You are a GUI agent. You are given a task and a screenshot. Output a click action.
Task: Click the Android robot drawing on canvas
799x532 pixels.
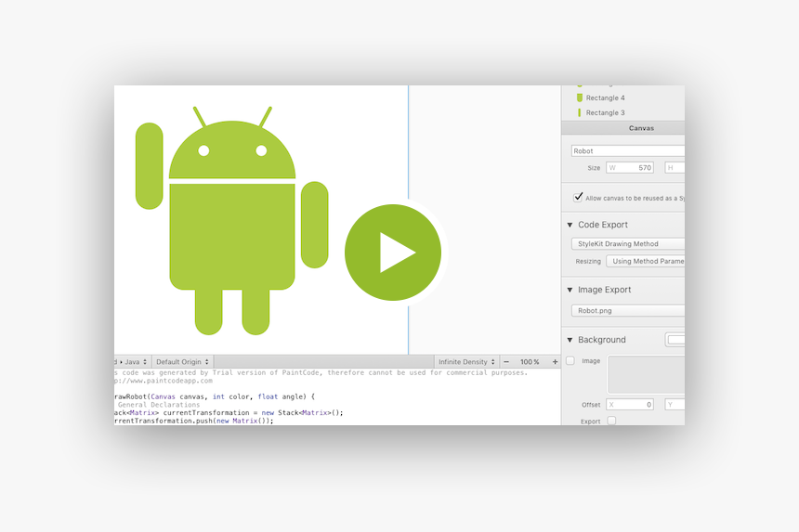tap(232, 220)
